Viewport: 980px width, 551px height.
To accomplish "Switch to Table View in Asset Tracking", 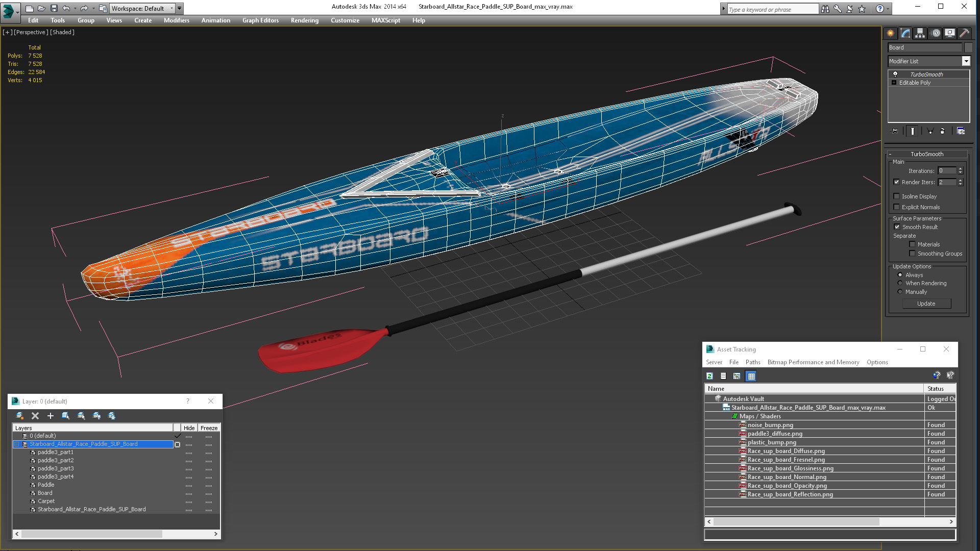I will pos(751,376).
